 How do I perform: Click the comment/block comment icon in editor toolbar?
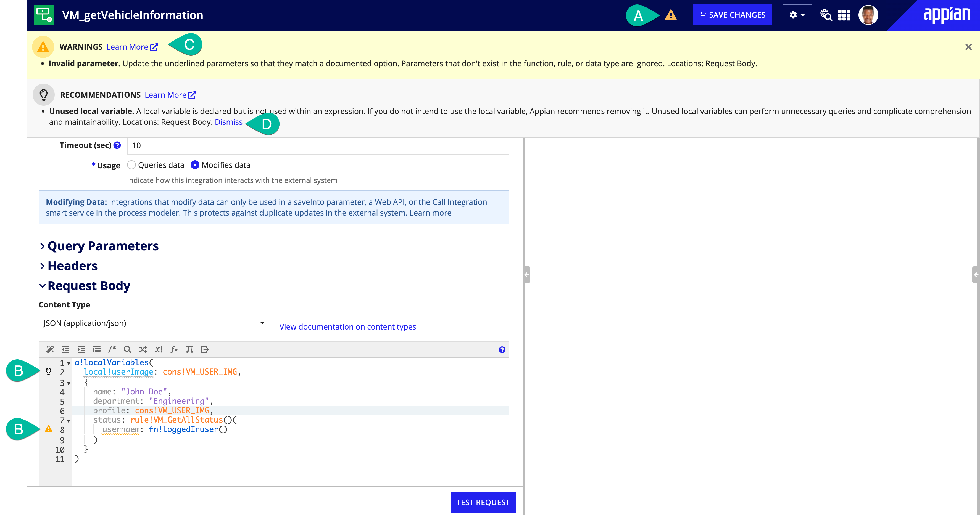(112, 349)
